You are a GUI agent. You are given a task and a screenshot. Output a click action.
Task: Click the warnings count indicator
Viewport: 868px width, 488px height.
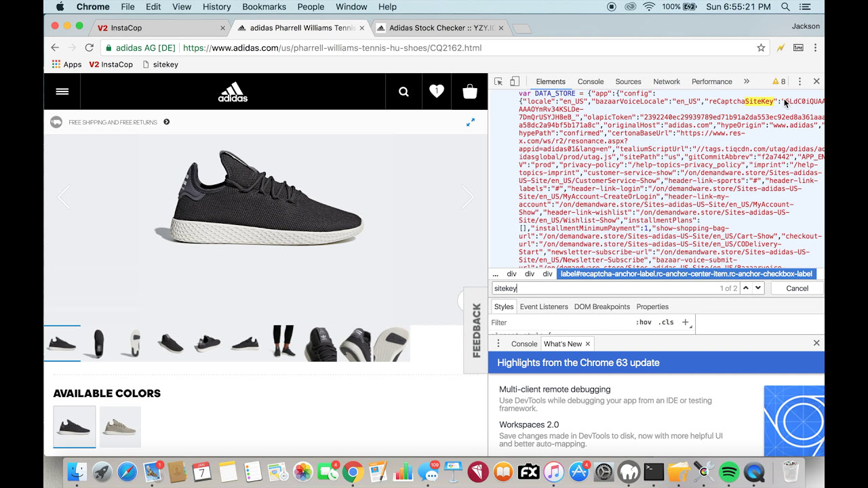(x=779, y=81)
